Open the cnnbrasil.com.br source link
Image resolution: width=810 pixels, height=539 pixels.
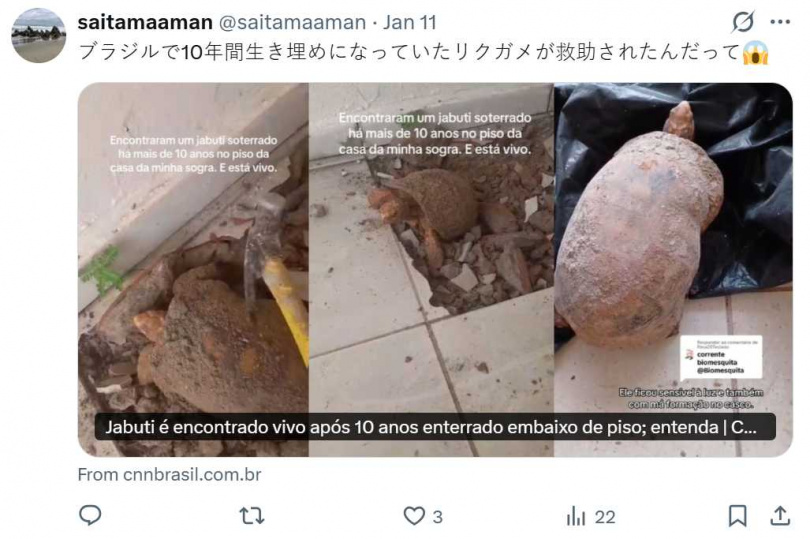pos(169,474)
